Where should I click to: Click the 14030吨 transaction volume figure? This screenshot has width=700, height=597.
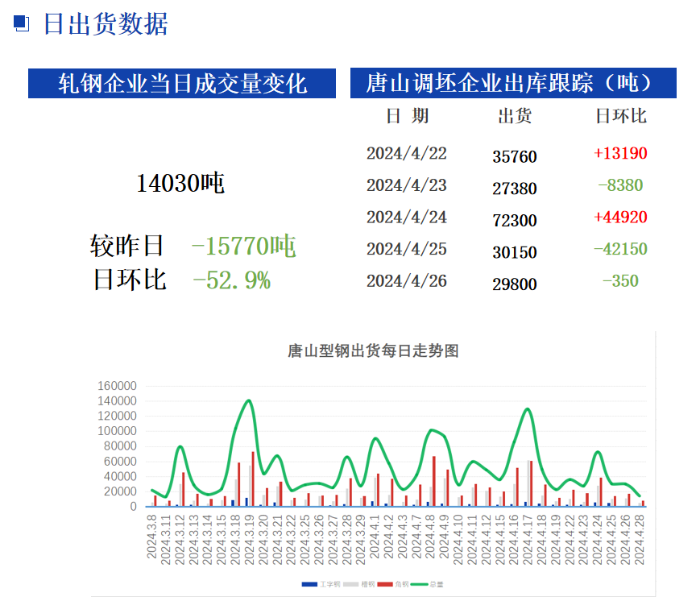(x=180, y=184)
